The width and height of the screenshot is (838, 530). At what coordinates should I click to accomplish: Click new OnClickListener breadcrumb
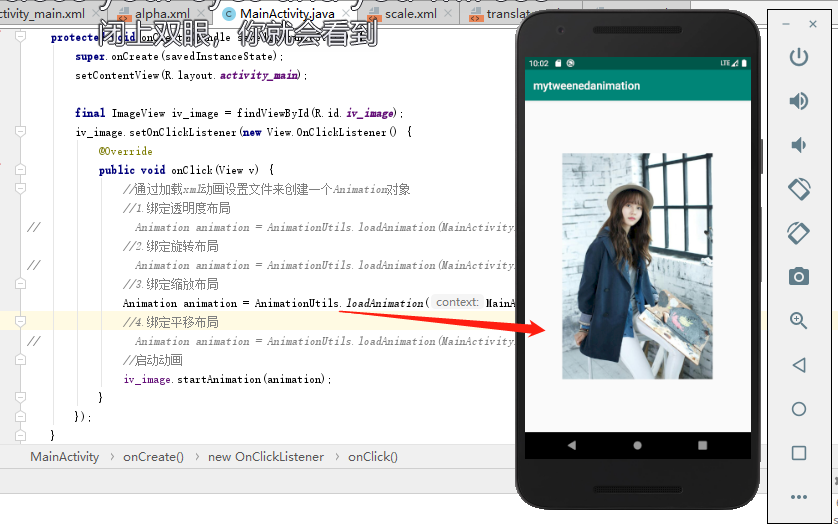click(x=266, y=457)
